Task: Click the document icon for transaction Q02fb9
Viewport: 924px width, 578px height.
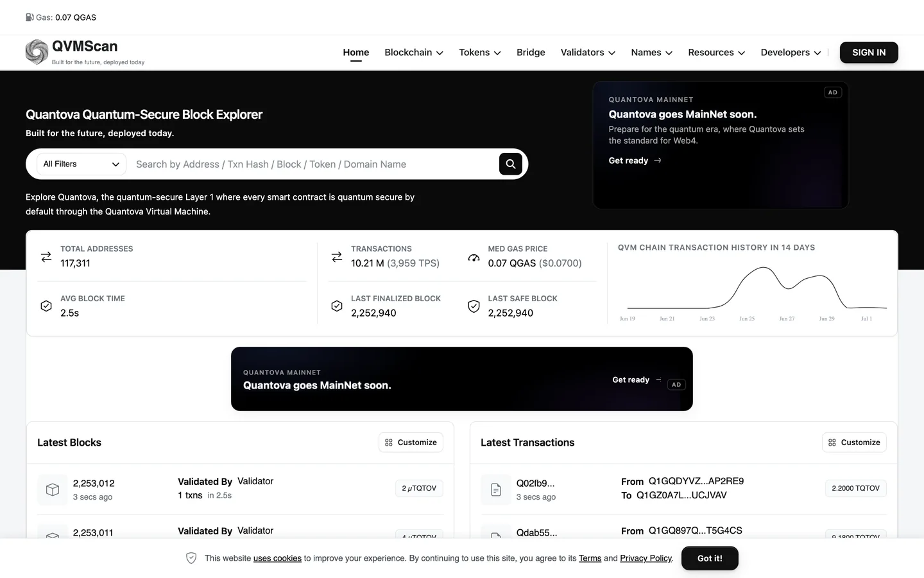Action: point(496,489)
